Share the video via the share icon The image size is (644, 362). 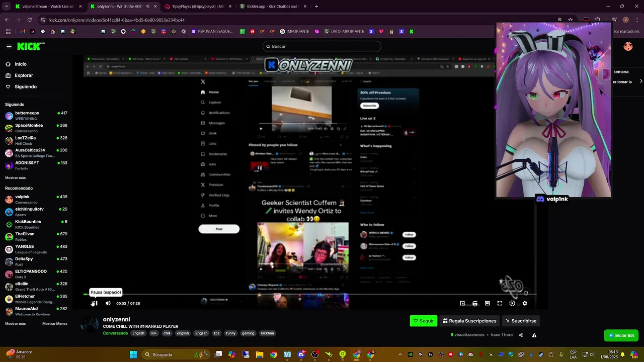[521, 335]
